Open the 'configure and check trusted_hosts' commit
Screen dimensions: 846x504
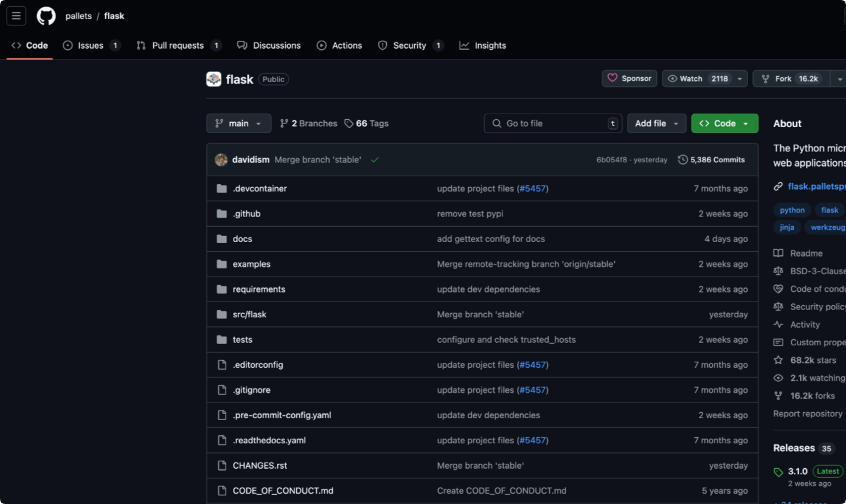(506, 340)
